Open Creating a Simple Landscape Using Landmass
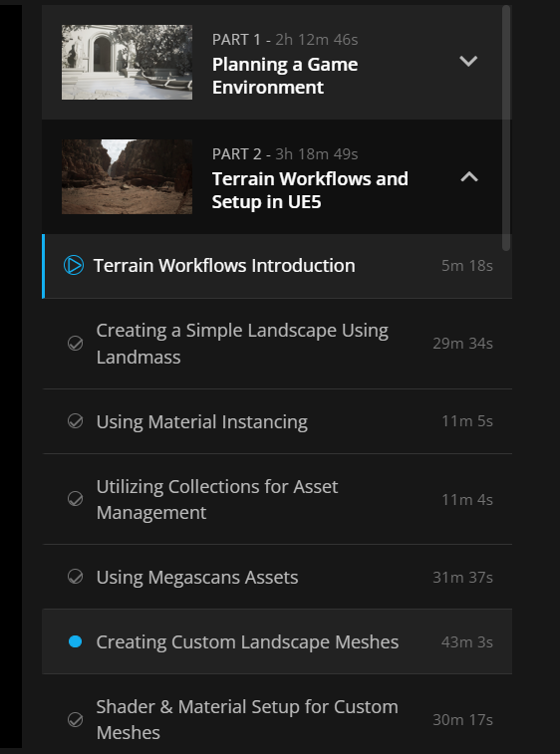560x754 pixels. (242, 344)
